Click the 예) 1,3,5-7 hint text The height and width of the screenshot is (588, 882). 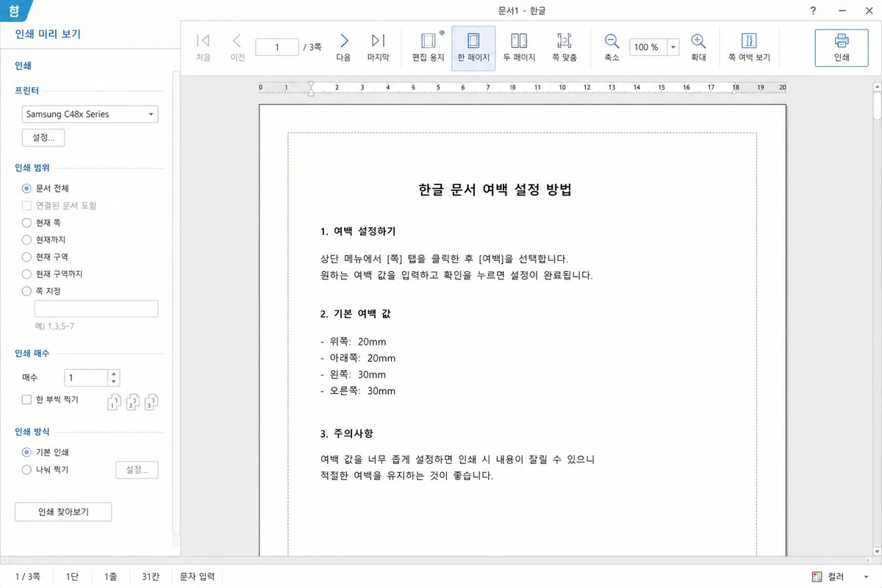click(x=54, y=326)
